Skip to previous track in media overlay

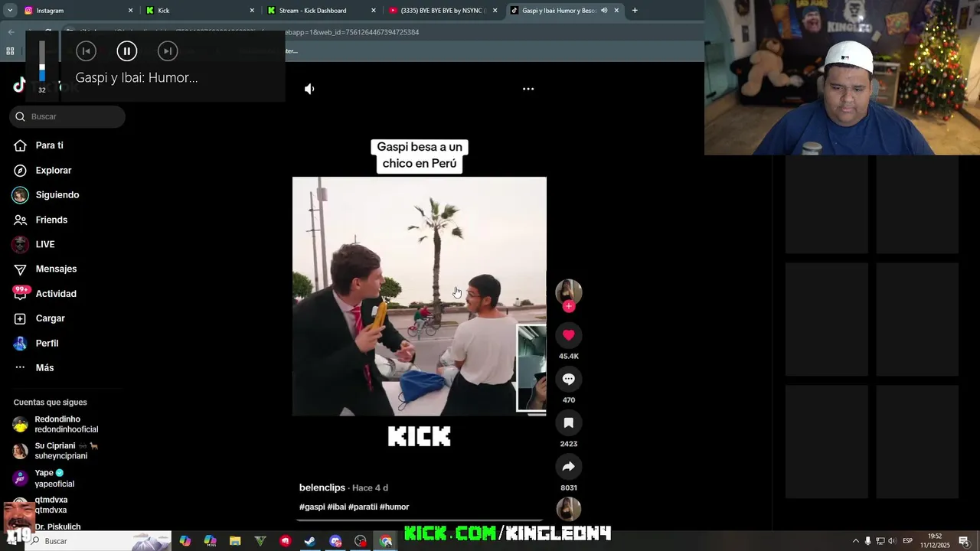point(86,51)
